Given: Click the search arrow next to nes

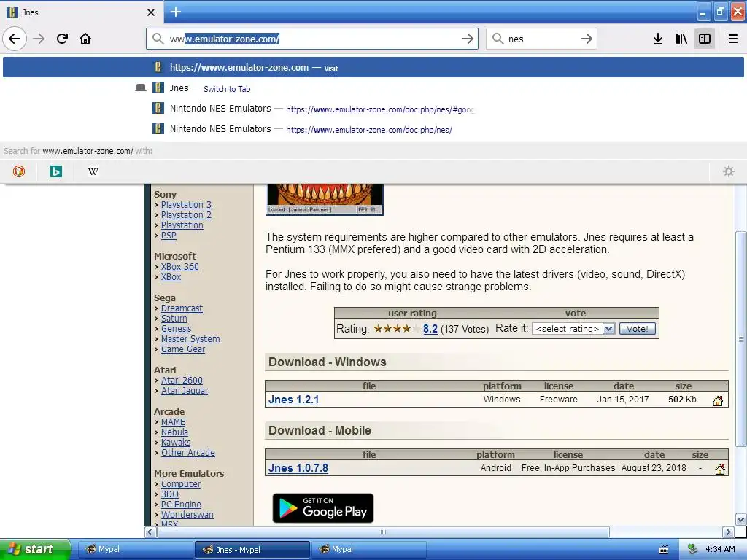Looking at the screenshot, I should click(x=586, y=39).
